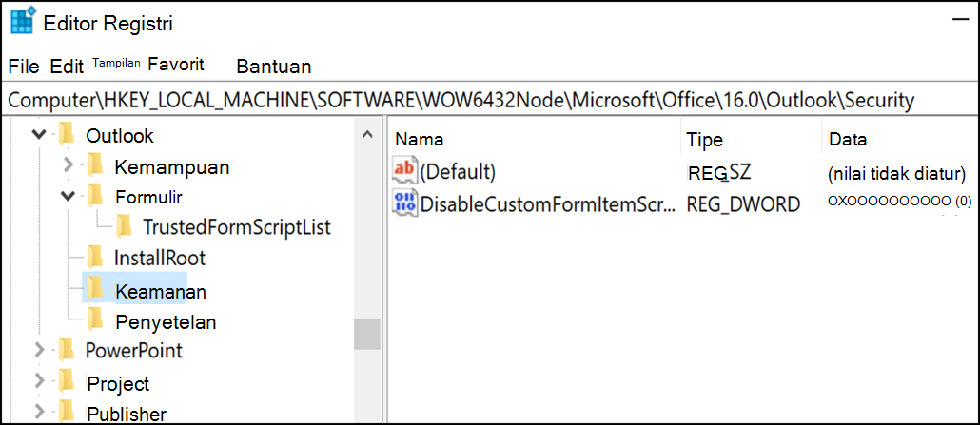Select the (Default) value name

[458, 171]
